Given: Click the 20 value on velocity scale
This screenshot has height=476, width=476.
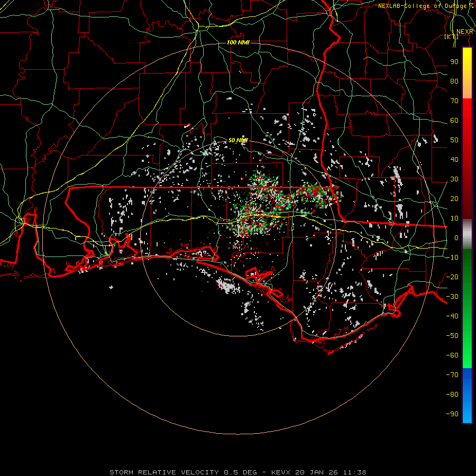Looking at the screenshot, I should [454, 198].
